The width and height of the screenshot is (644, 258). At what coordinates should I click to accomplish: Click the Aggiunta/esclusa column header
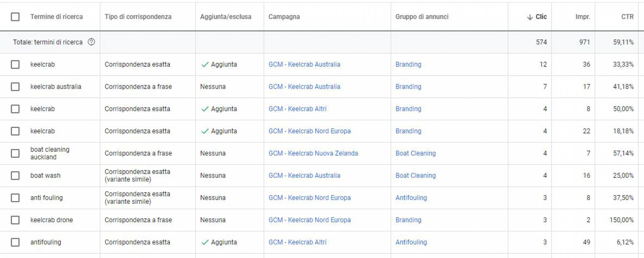pos(226,17)
